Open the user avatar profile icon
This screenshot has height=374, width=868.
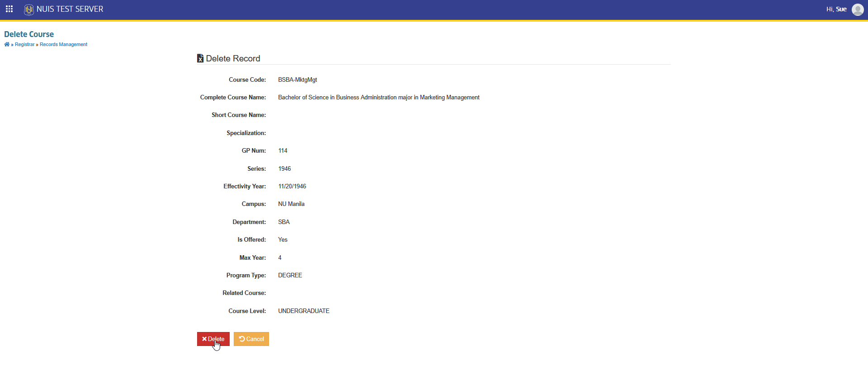click(x=858, y=9)
